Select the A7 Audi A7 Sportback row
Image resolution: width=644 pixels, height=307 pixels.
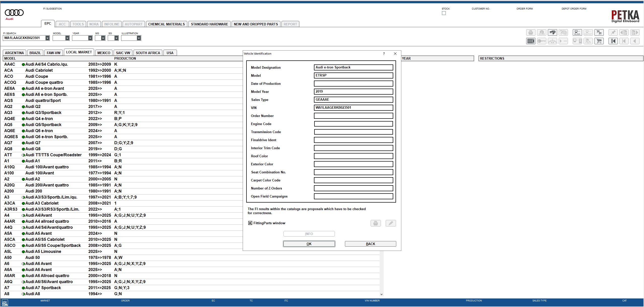pos(191,288)
